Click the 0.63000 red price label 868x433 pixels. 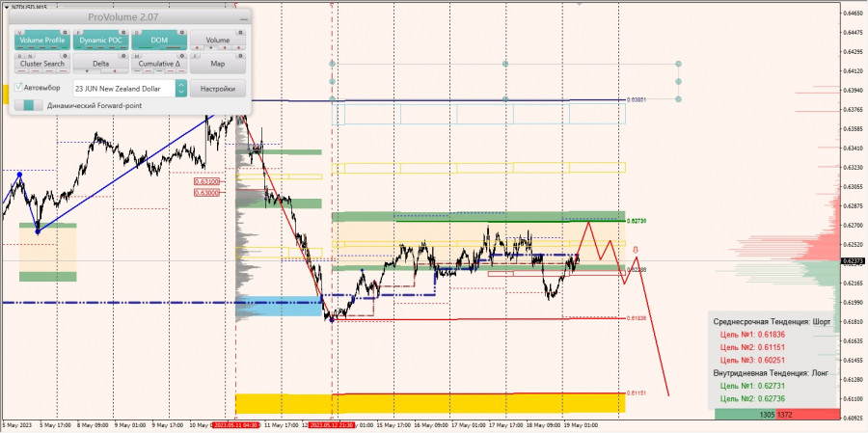pos(206,192)
